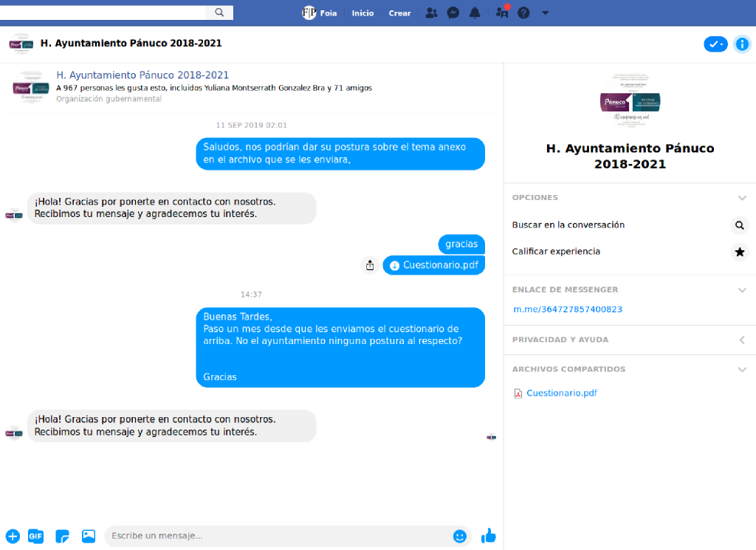Click the Calificar experiencia star icon
Screen dimensions: 756x550
(x=740, y=252)
